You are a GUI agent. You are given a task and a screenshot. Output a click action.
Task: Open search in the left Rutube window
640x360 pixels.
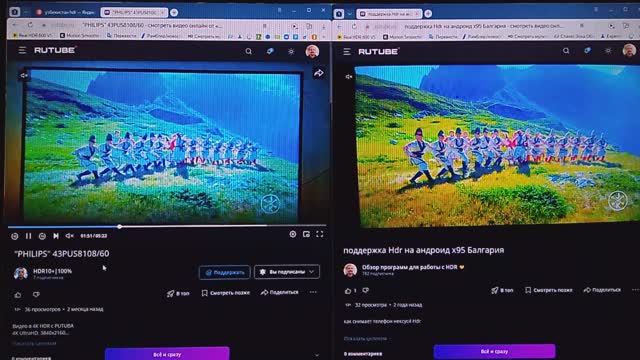(249, 51)
